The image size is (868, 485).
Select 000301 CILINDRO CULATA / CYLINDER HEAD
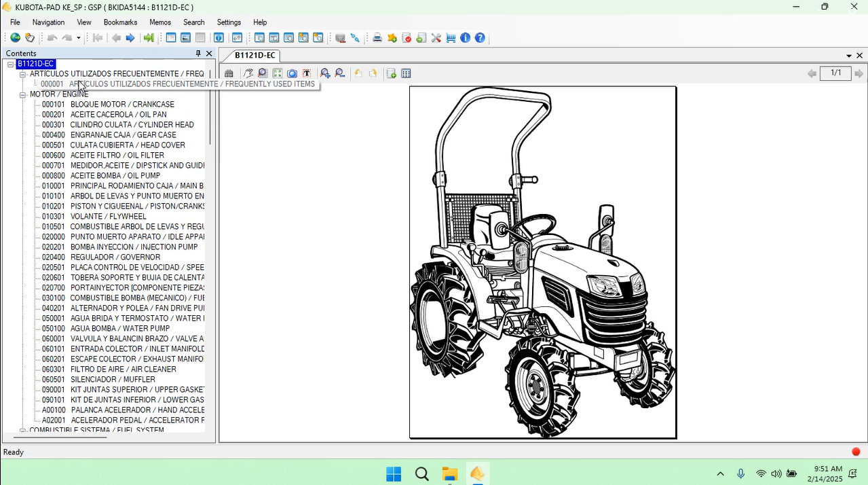click(117, 125)
